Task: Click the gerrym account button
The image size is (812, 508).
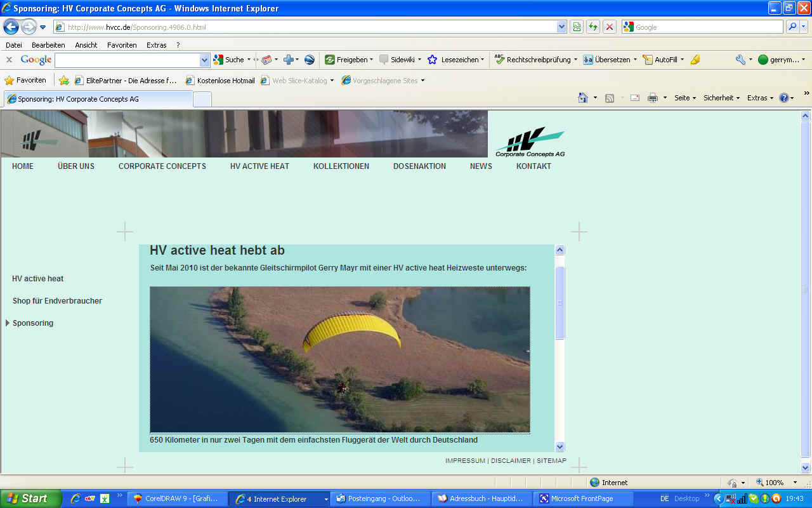Action: pos(782,60)
